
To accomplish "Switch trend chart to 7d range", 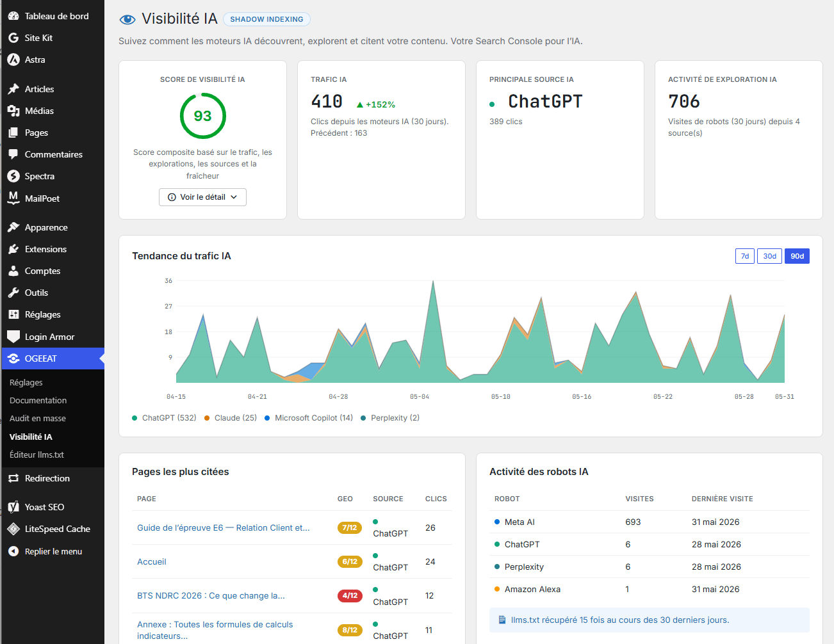I will click(x=745, y=256).
